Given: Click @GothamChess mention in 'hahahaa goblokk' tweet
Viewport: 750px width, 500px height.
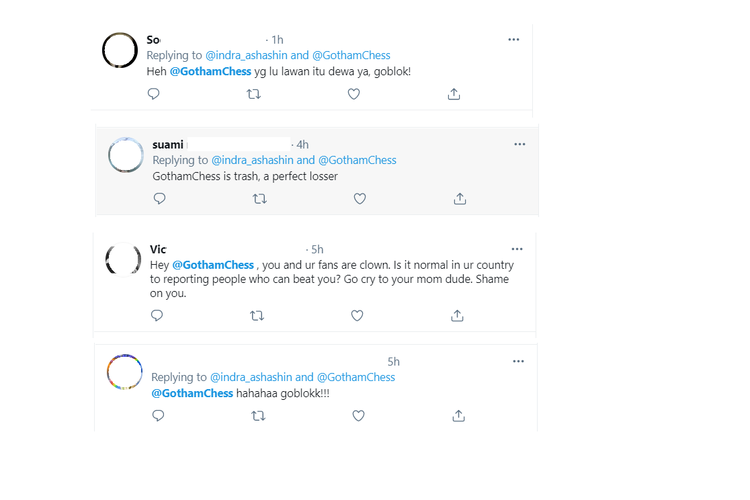Looking at the screenshot, I should pos(192,393).
